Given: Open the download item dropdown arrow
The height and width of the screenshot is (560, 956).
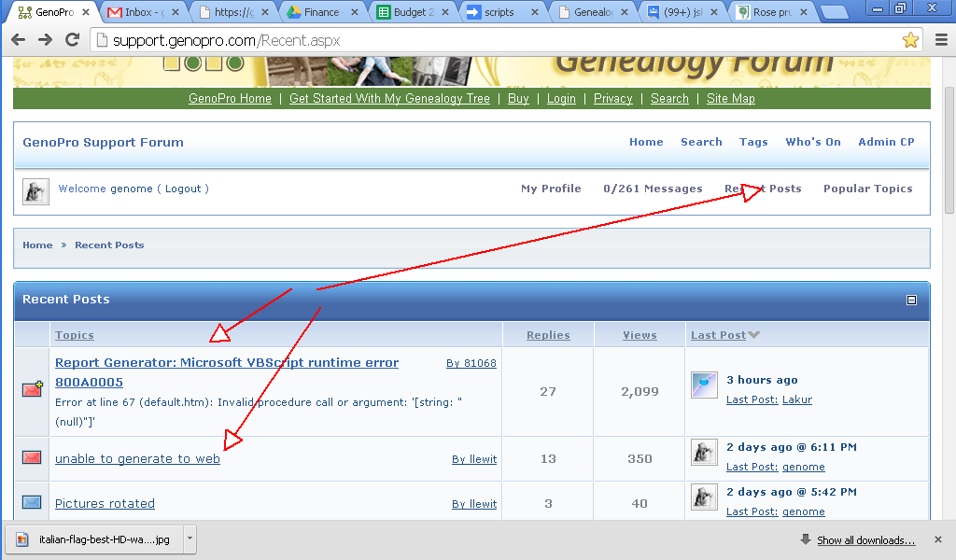Looking at the screenshot, I should point(190,539).
